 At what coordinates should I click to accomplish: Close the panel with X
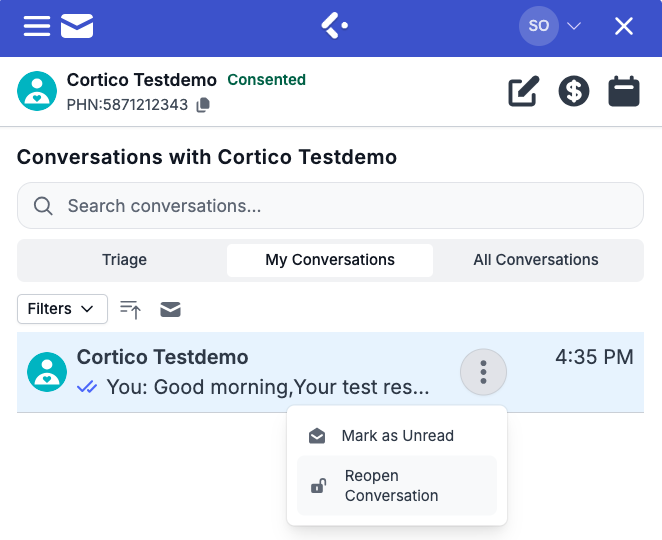click(x=624, y=27)
